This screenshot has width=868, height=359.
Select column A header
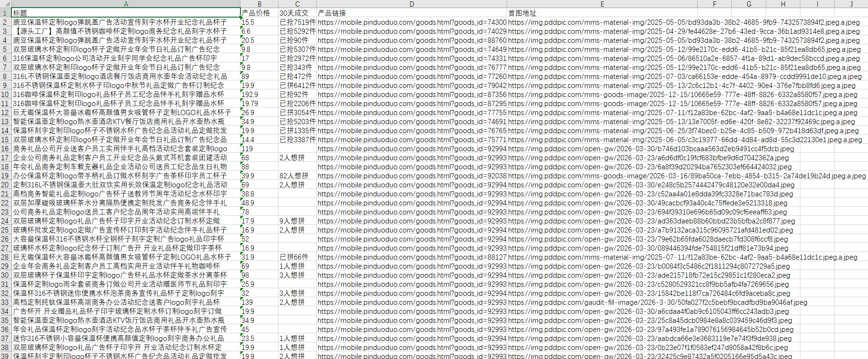click(x=126, y=4)
